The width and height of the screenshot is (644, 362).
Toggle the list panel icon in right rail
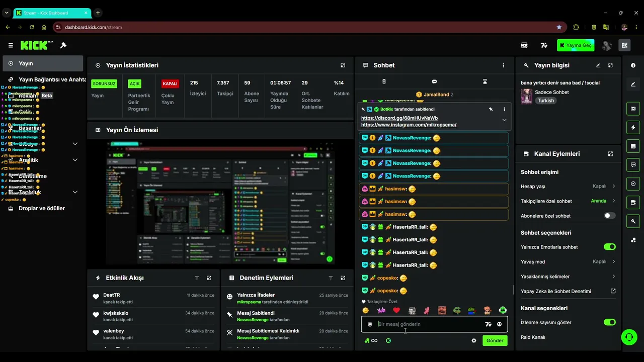pos(633,146)
